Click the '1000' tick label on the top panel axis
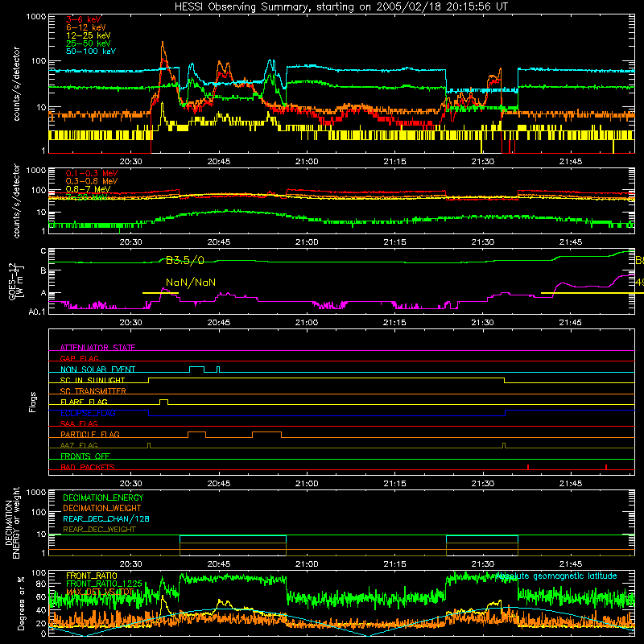Screen dimensions: 644x644 click(36, 17)
